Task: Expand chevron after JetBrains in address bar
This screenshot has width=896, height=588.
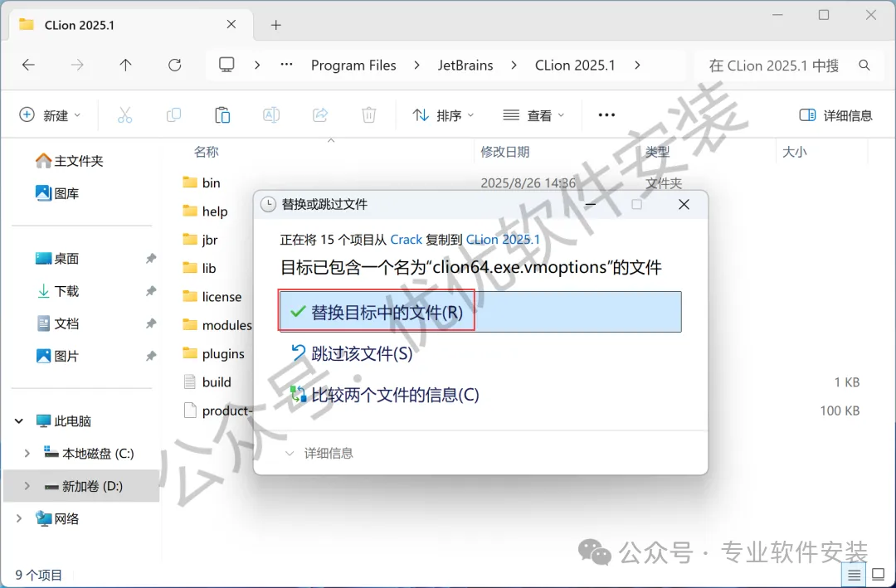Action: pos(514,66)
